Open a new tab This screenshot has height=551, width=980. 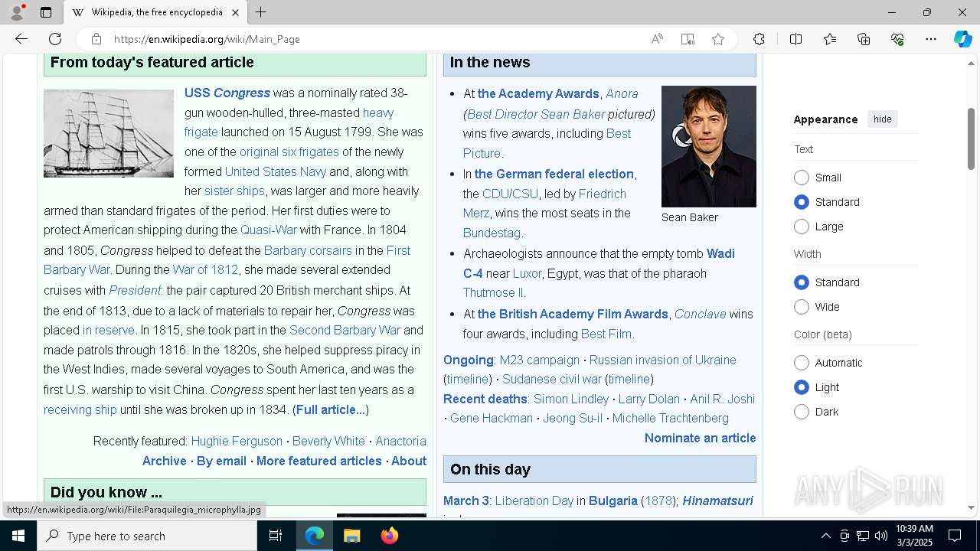point(260,12)
